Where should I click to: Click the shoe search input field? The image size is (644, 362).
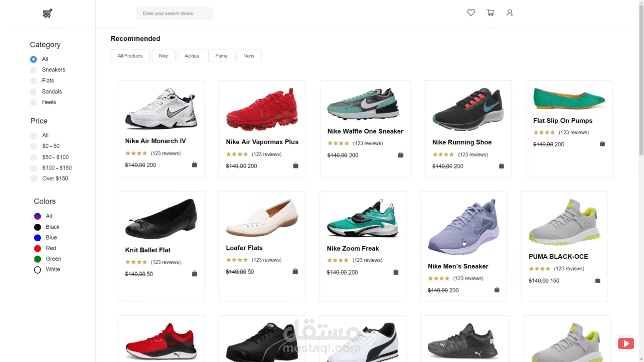point(174,13)
